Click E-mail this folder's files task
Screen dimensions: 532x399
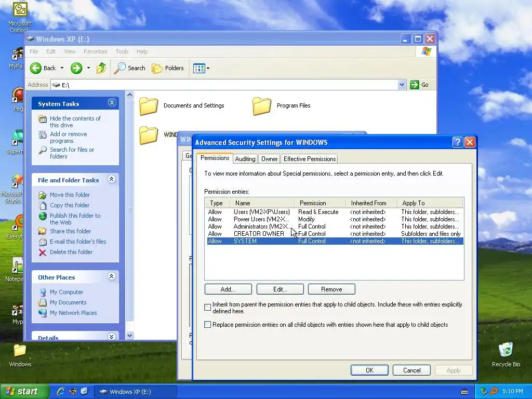pos(78,242)
